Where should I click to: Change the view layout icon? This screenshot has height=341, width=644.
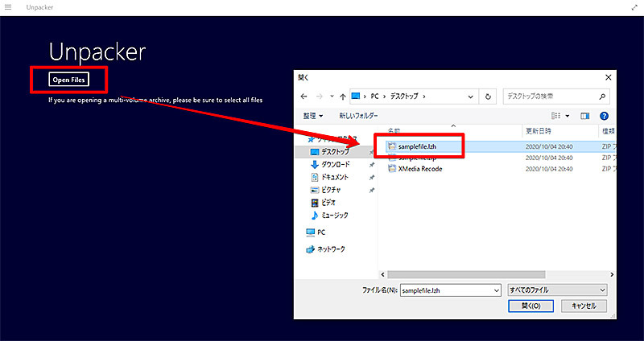[x=555, y=116]
